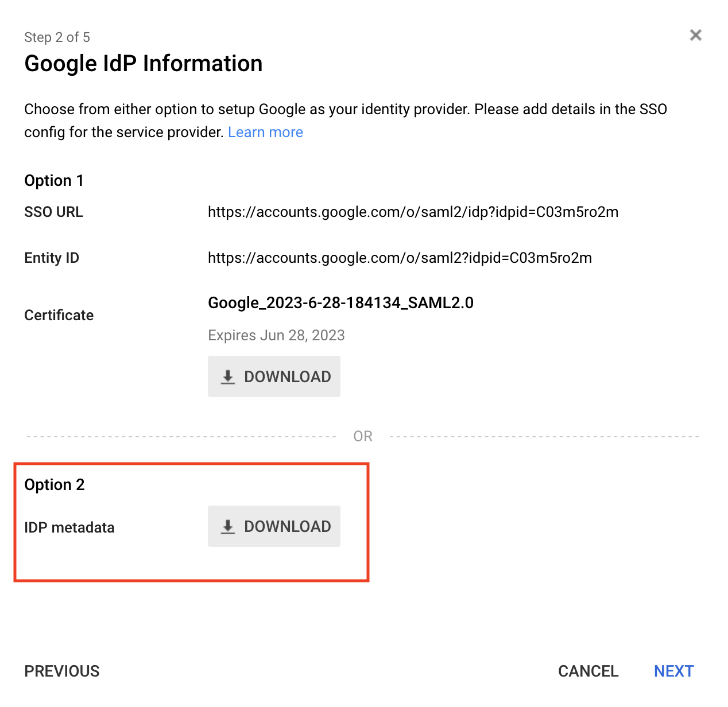
Task: Click the Certificate field label
Action: [x=59, y=316]
